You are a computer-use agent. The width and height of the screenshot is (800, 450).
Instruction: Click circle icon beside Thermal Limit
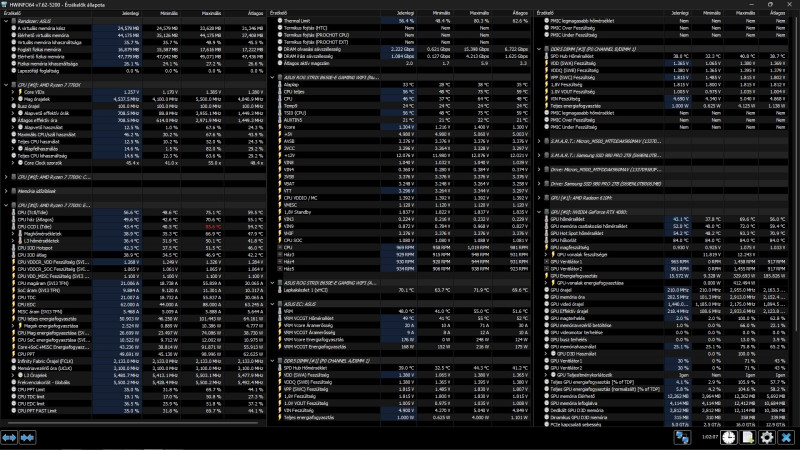[280, 21]
